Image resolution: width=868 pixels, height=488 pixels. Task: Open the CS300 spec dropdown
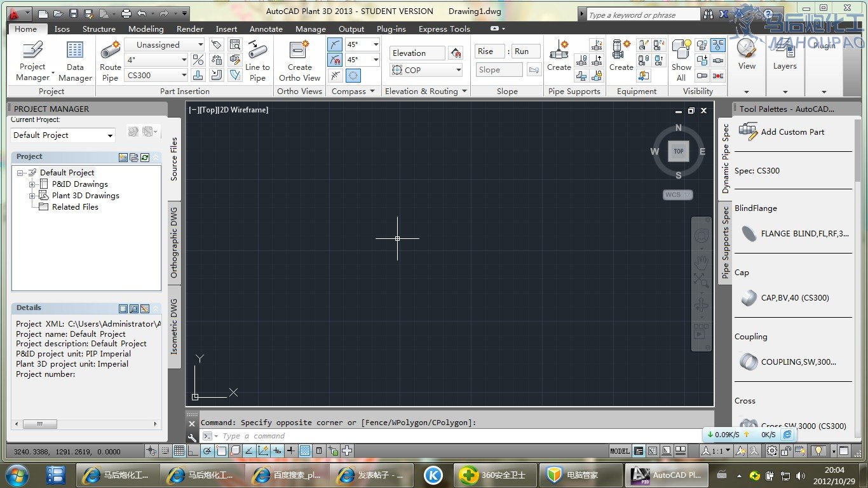(x=156, y=75)
